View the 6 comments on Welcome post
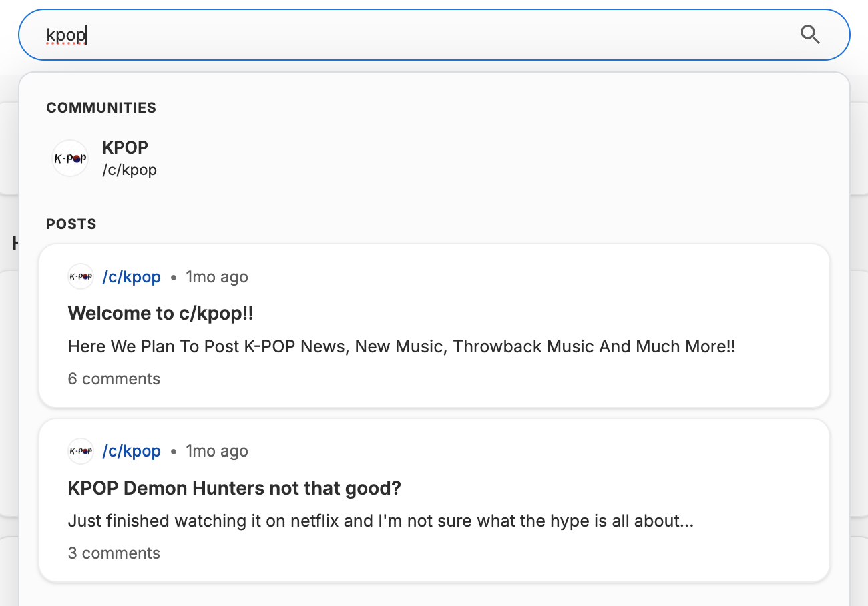Image resolution: width=868 pixels, height=606 pixels. [x=114, y=379]
